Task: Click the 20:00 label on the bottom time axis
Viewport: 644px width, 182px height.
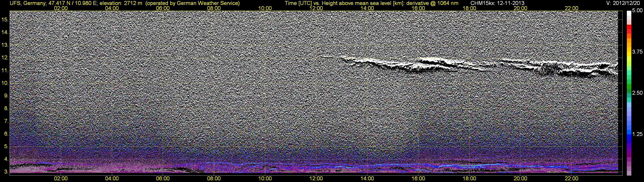Action: coord(521,179)
